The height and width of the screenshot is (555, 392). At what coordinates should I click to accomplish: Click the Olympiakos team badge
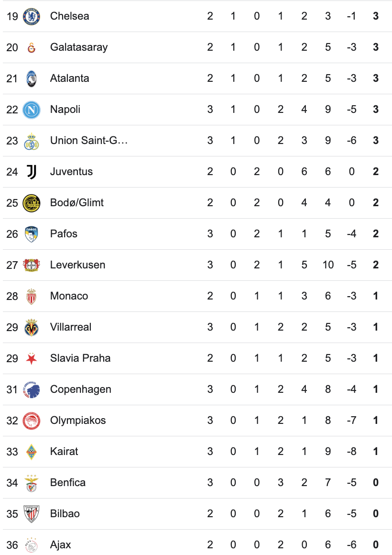coord(32,421)
